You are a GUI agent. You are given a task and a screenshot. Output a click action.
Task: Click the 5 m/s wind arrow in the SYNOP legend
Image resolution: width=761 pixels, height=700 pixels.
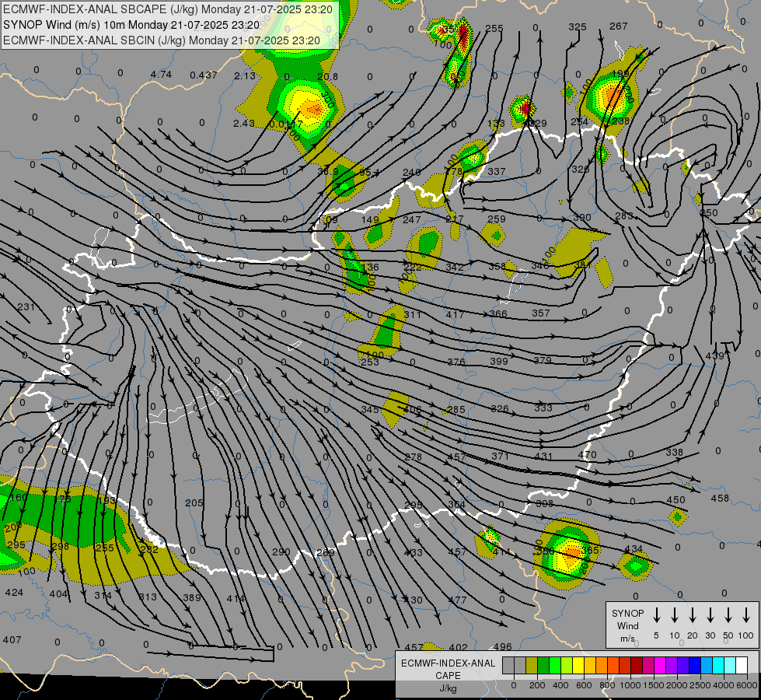click(x=656, y=615)
